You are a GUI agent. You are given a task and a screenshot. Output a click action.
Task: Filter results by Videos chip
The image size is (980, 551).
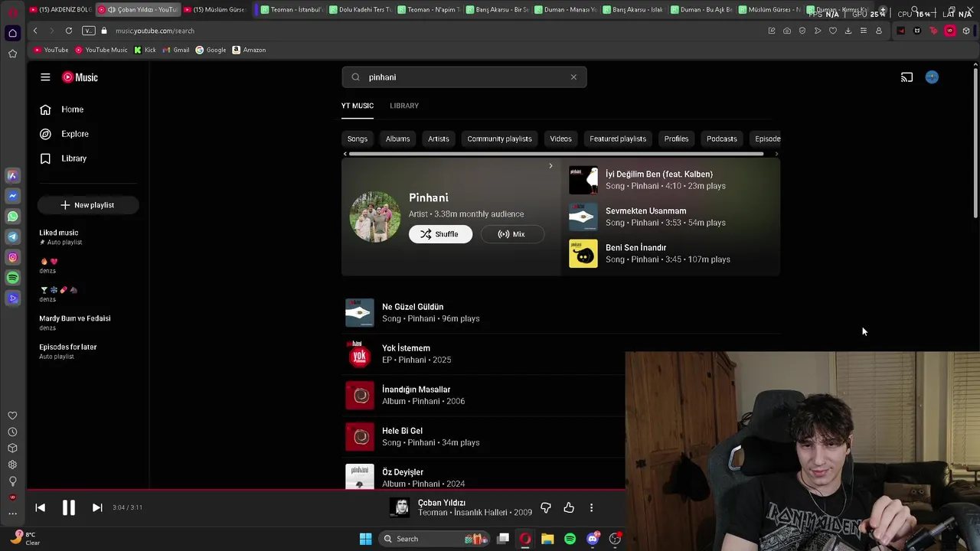click(560, 139)
